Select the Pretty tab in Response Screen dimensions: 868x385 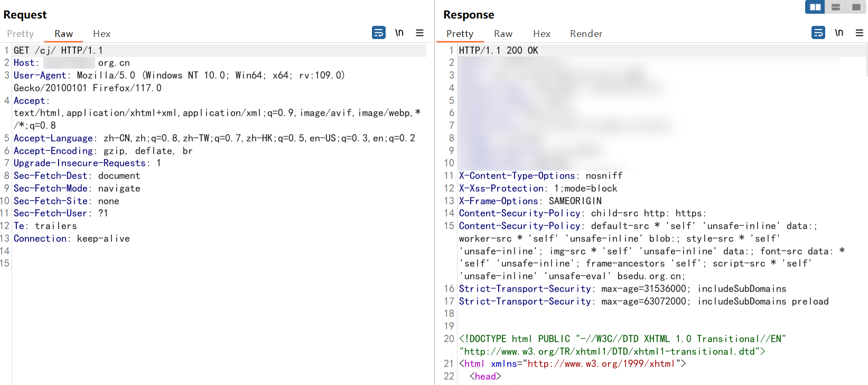pyautogui.click(x=460, y=34)
